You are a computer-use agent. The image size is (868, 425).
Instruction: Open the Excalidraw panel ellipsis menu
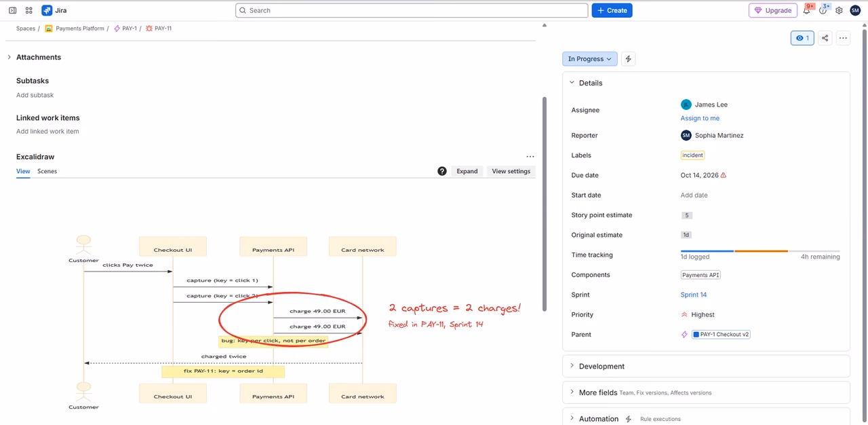[x=530, y=157]
